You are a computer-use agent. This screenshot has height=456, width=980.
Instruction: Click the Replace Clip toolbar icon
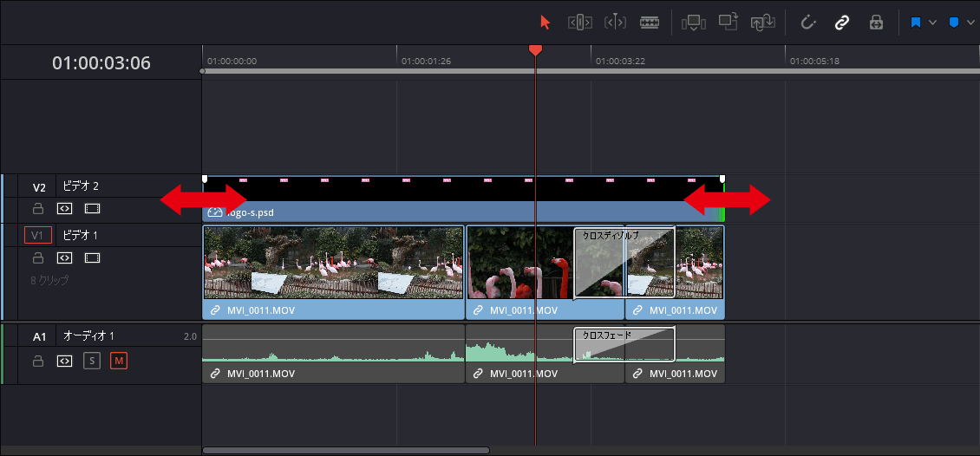763,23
